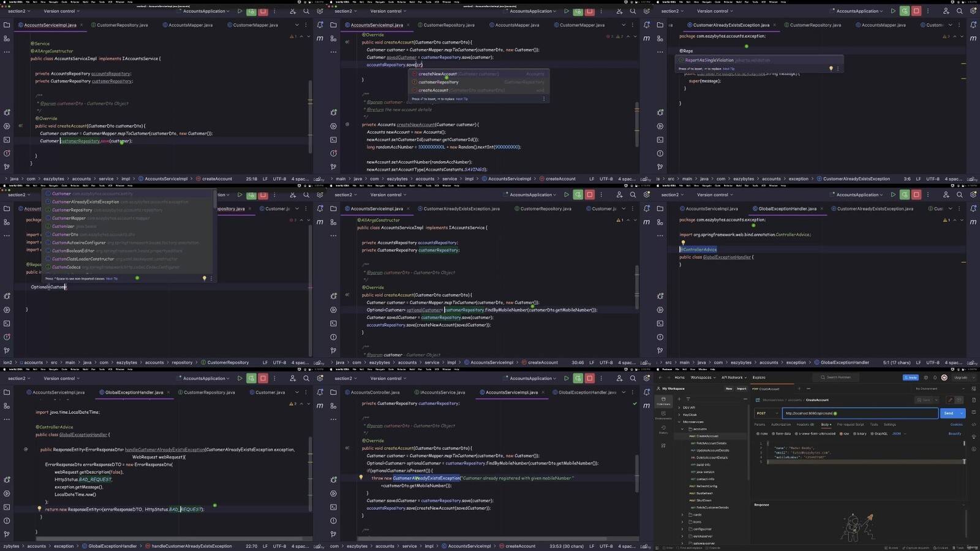Switch to Authorization tab in Postman request
This screenshot has width=980, height=551.
781,424
